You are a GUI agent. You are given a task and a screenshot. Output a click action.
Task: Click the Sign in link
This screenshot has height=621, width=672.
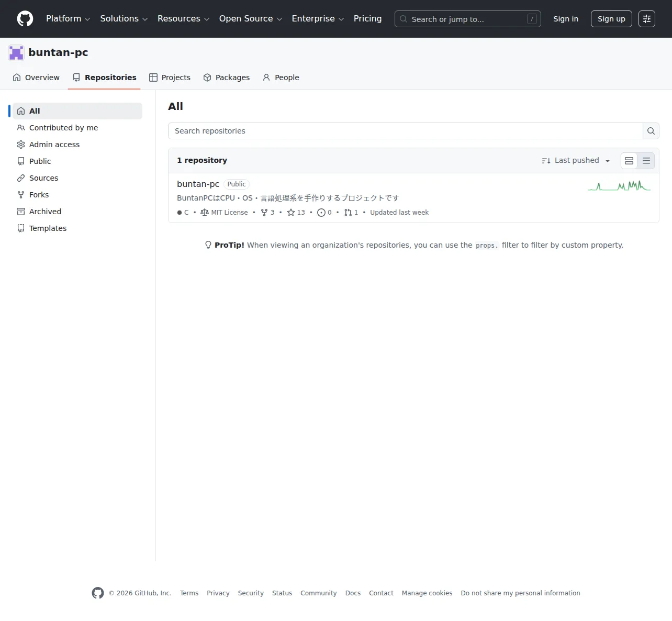566,19
